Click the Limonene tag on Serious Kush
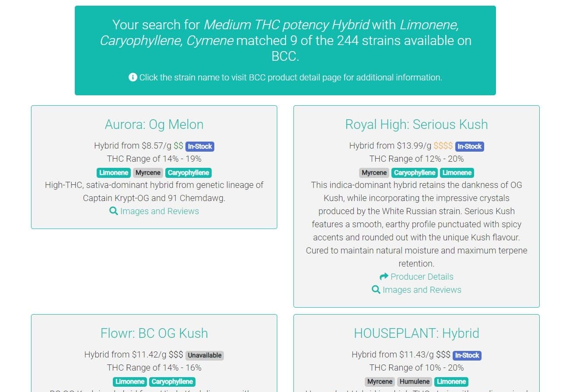Viewport: 576px width, 392px height. pyautogui.click(x=457, y=173)
